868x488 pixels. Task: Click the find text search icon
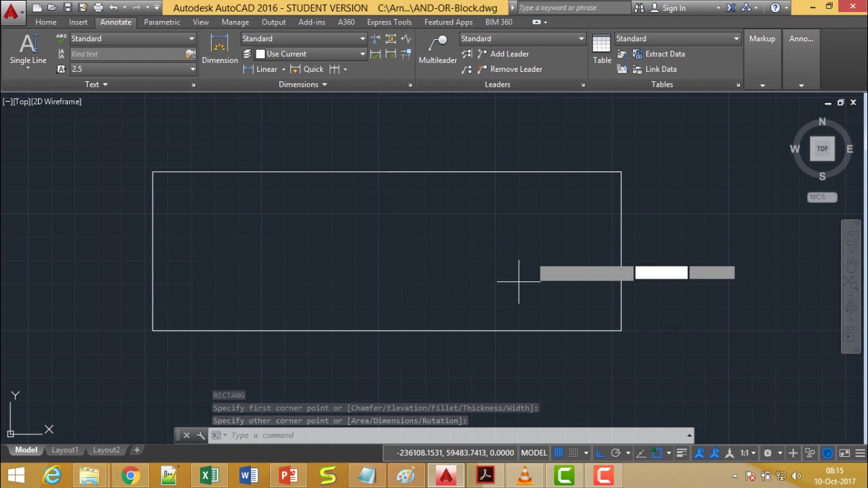click(190, 54)
